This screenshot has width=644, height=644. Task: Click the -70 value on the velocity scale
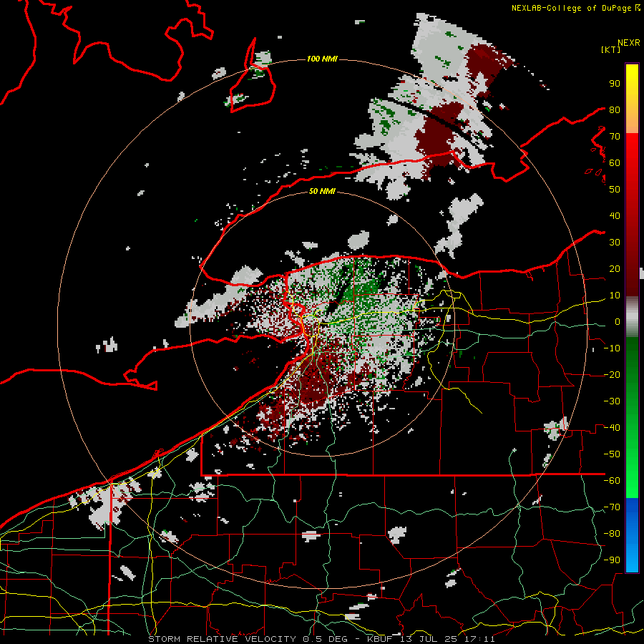[612, 507]
